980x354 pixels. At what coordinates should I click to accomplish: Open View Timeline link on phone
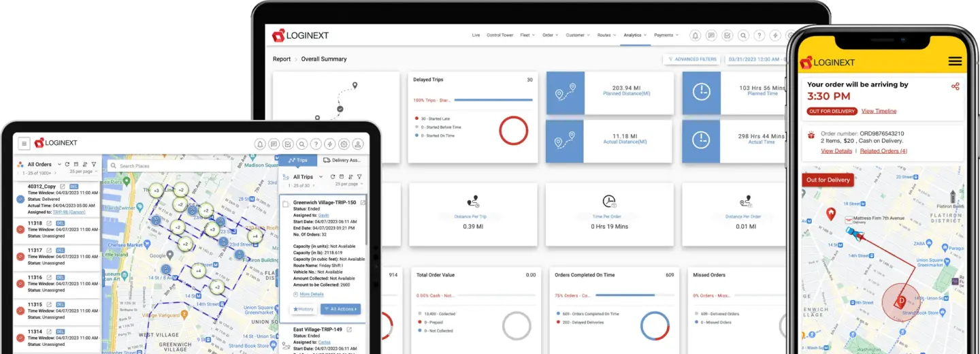pyautogui.click(x=879, y=111)
